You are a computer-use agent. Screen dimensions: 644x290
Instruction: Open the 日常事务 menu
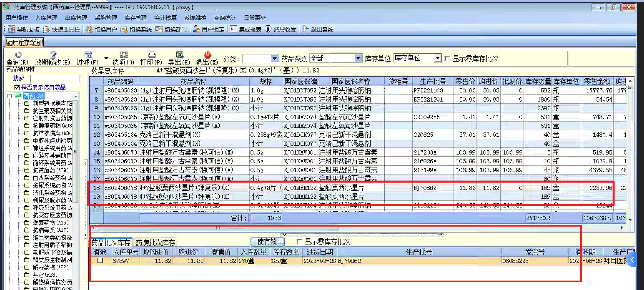click(255, 18)
